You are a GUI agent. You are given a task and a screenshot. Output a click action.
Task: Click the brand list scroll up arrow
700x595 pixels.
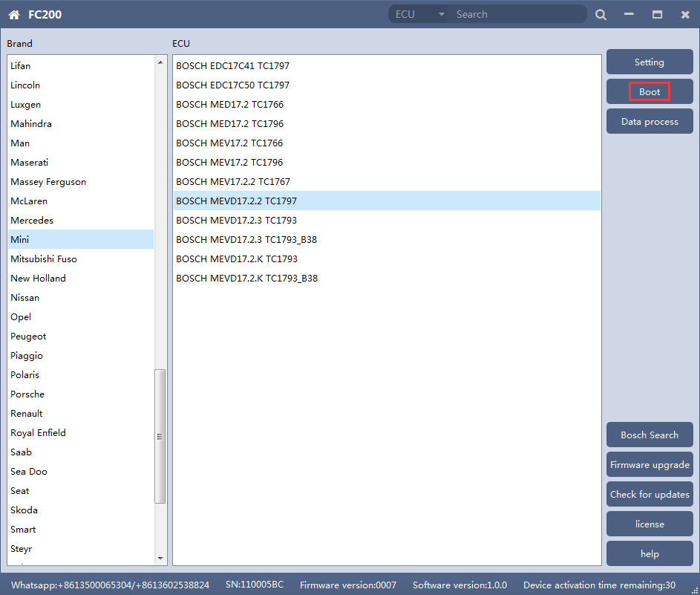point(160,62)
